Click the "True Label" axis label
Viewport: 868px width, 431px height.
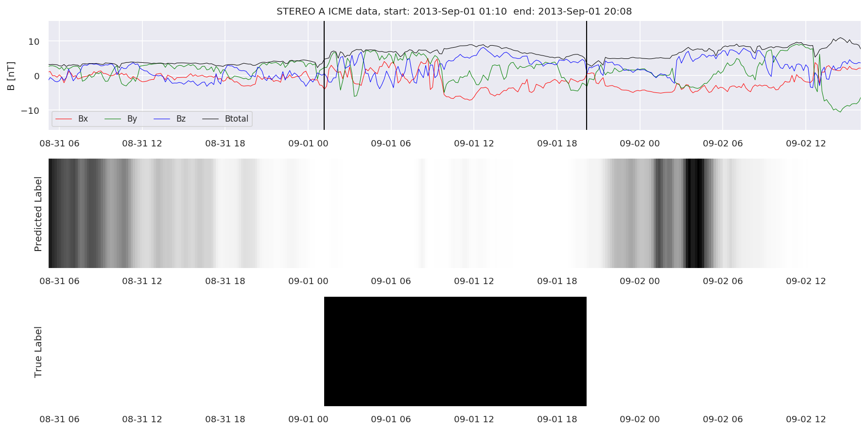pyautogui.click(x=38, y=352)
